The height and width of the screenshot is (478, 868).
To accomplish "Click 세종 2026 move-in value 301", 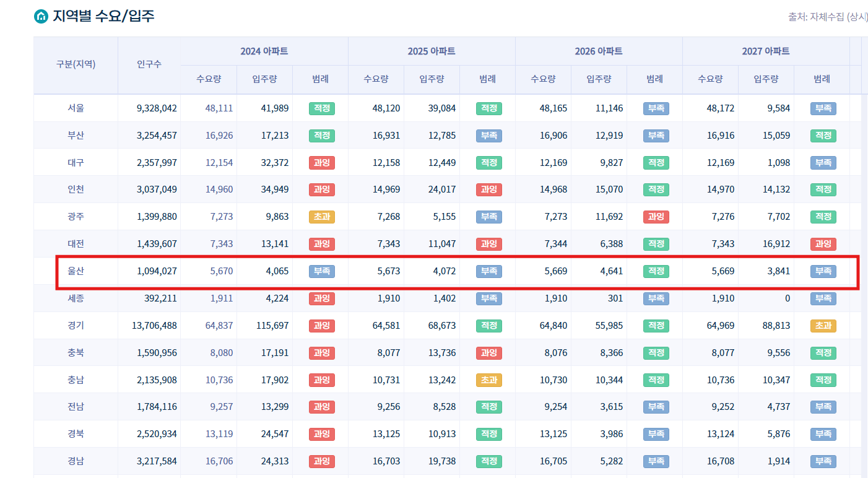I will 615,298.
